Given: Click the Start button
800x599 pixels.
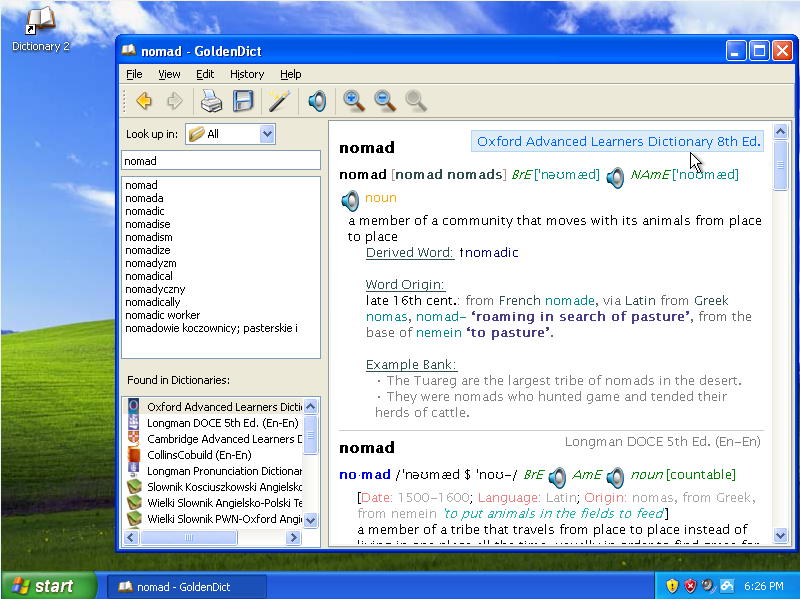Looking at the screenshot, I should [x=49, y=586].
